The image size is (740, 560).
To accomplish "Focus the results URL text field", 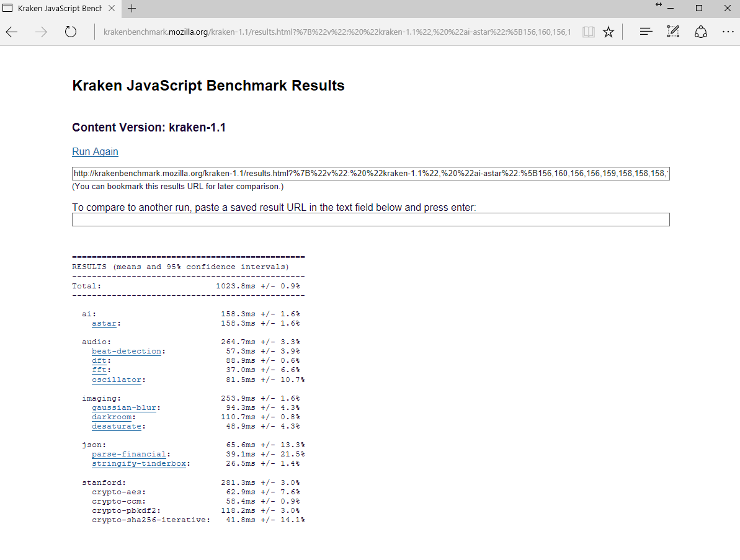I will pos(370,174).
